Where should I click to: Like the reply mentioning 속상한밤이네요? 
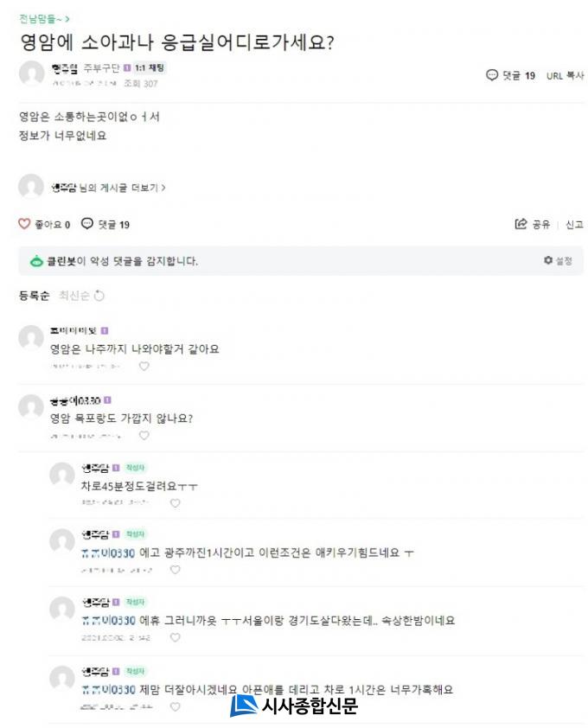pos(176,637)
